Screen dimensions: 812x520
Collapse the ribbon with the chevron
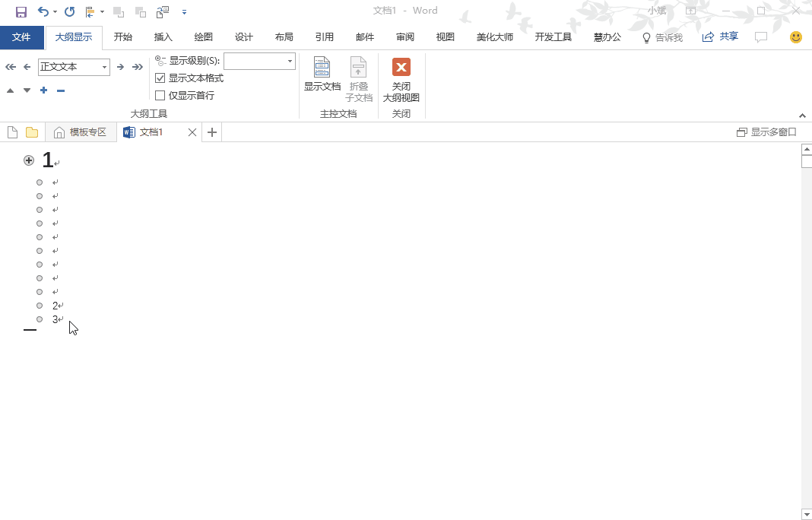[x=802, y=116]
